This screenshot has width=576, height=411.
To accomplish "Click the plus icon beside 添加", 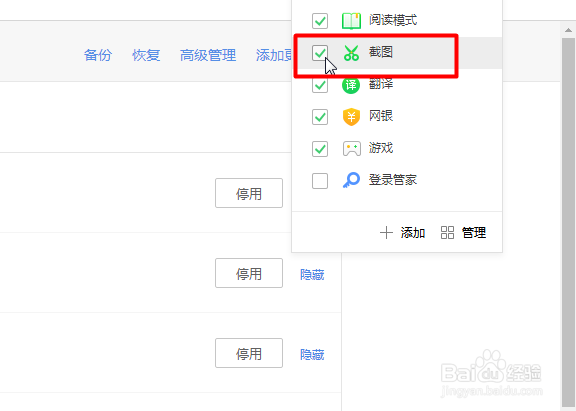I will pos(386,233).
